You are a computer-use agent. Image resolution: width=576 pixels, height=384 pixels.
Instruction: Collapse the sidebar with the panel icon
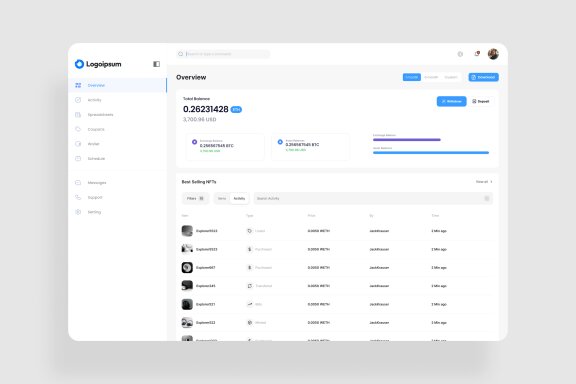coord(156,64)
